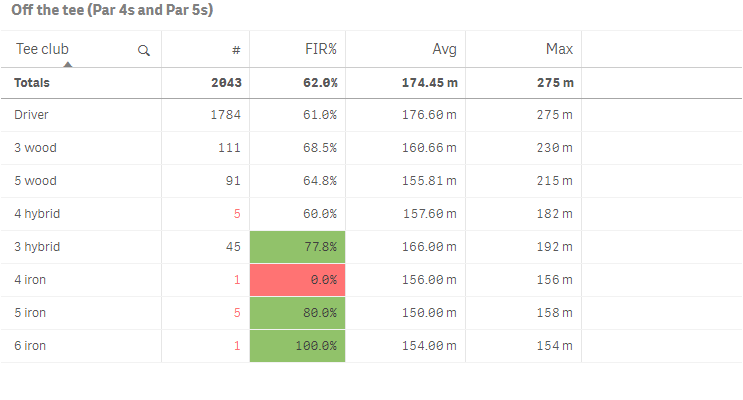Select the Driver row label
The height and width of the screenshot is (400, 743).
[x=32, y=115]
